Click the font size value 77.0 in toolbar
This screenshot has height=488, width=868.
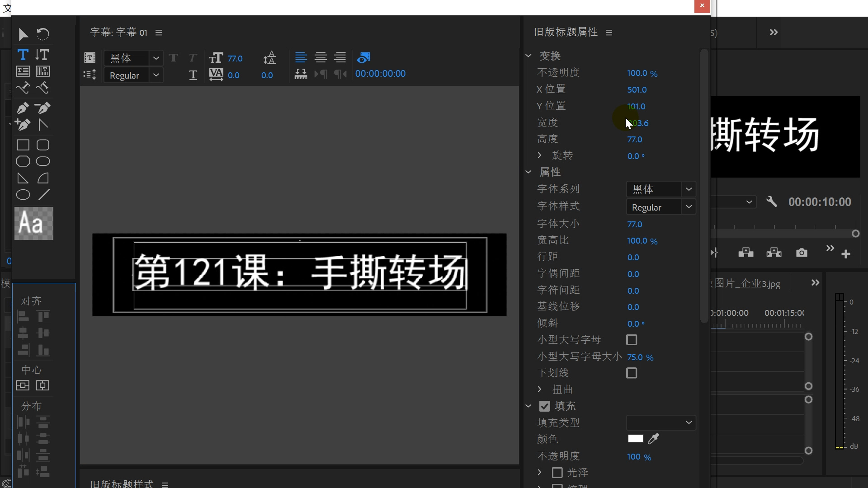point(235,58)
